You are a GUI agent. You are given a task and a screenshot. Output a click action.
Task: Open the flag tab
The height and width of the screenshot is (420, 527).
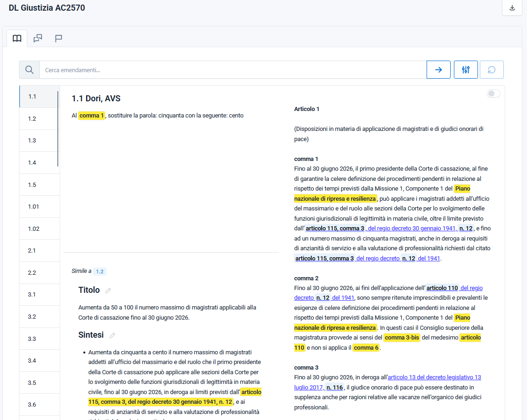point(59,38)
